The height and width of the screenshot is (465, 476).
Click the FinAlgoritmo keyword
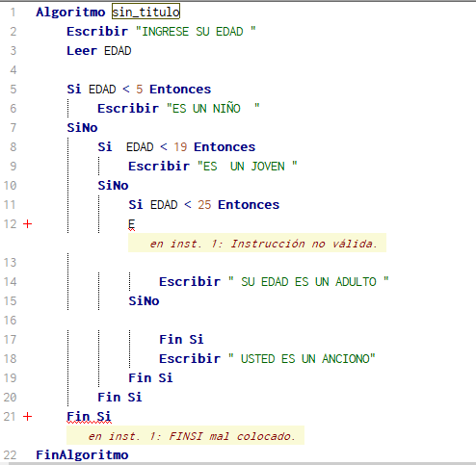click(82, 455)
